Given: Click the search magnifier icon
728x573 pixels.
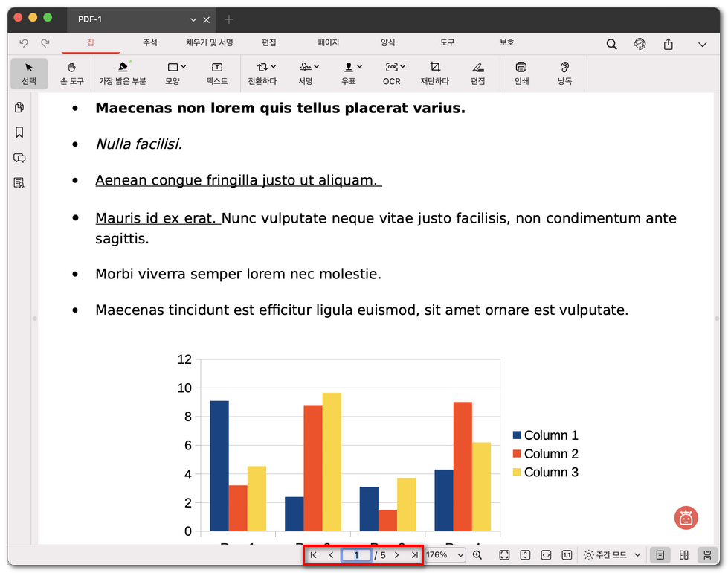Looking at the screenshot, I should (611, 44).
